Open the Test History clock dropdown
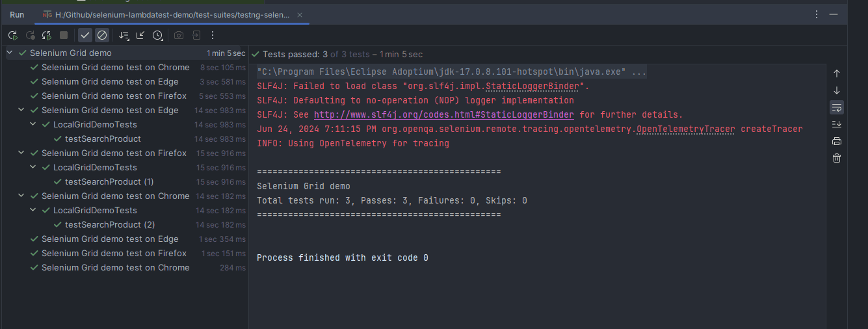 point(158,35)
